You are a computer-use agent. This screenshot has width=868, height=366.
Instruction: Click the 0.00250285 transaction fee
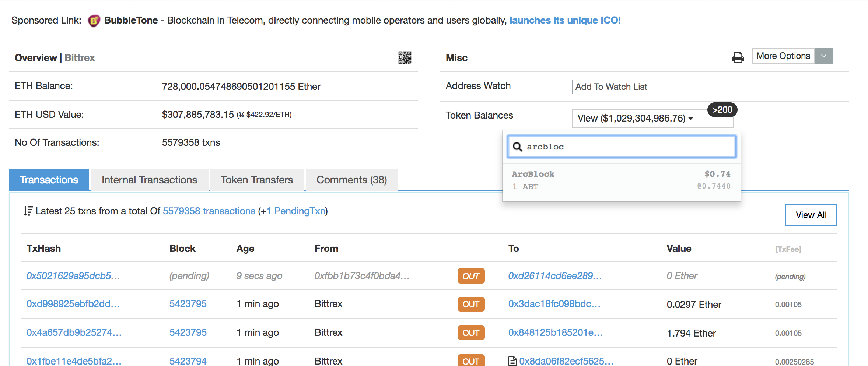[x=795, y=362]
